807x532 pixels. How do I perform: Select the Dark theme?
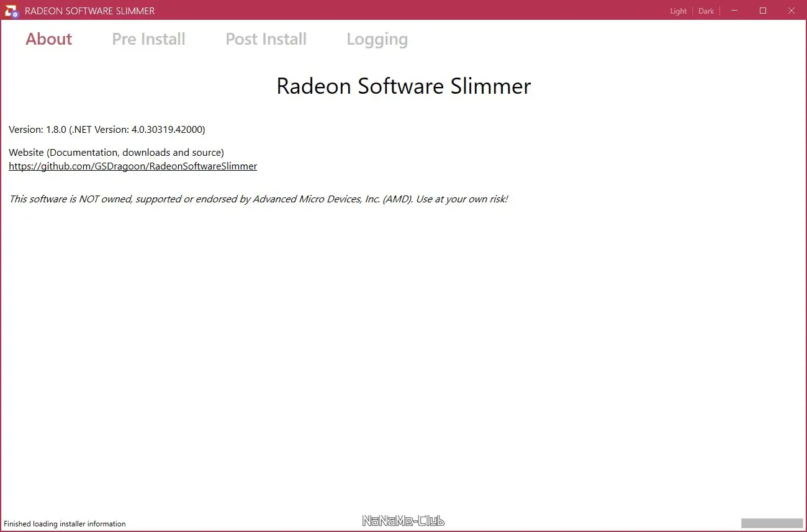click(706, 11)
